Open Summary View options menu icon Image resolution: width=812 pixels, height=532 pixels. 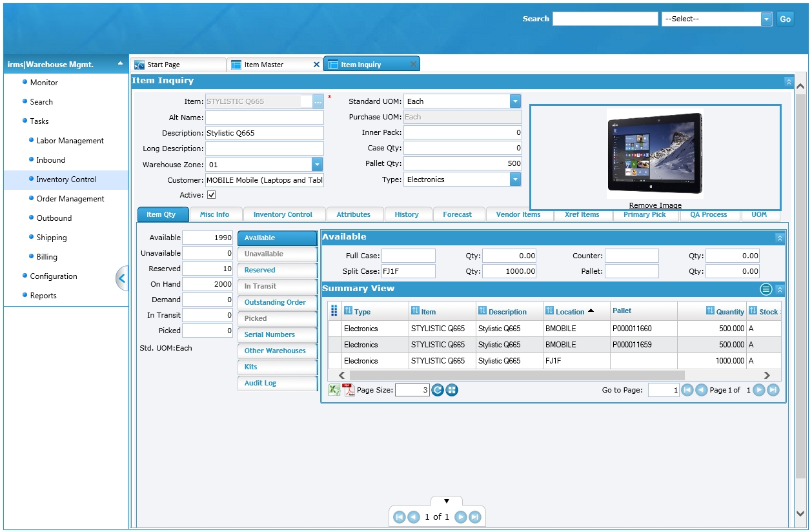(x=766, y=289)
